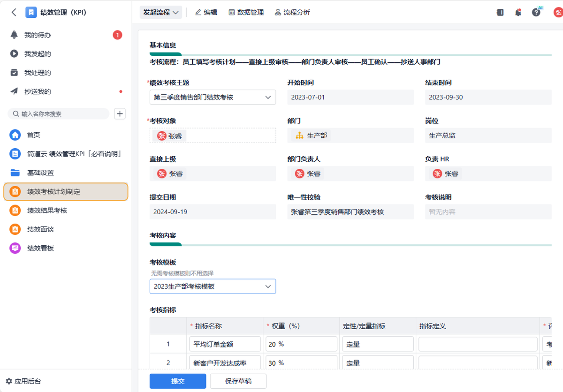Click the notification bell icon
Screen dimensions: 563x392
point(518,13)
